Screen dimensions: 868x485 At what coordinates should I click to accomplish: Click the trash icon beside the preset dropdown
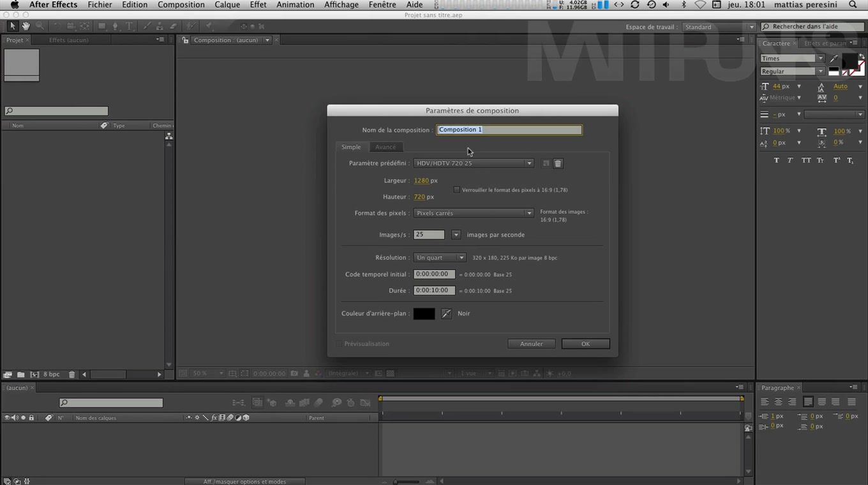[558, 163]
